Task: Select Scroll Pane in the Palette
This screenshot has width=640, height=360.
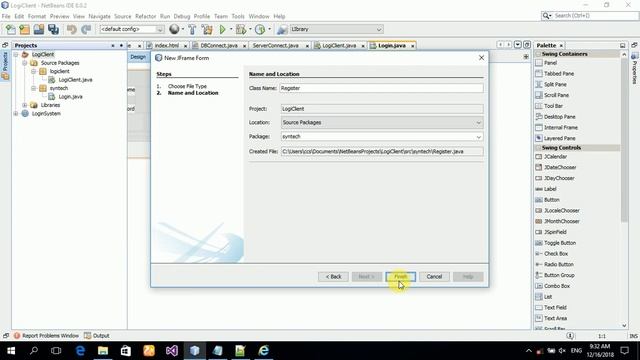Action: point(556,95)
